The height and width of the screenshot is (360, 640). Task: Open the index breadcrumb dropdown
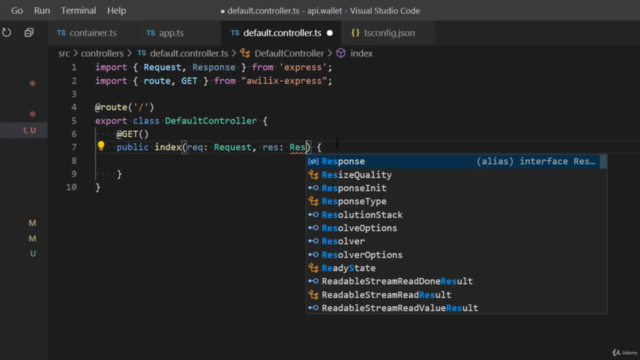click(x=361, y=53)
